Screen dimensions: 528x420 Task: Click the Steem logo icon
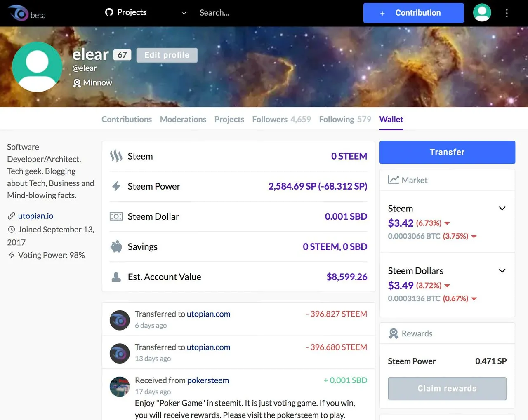click(x=116, y=156)
